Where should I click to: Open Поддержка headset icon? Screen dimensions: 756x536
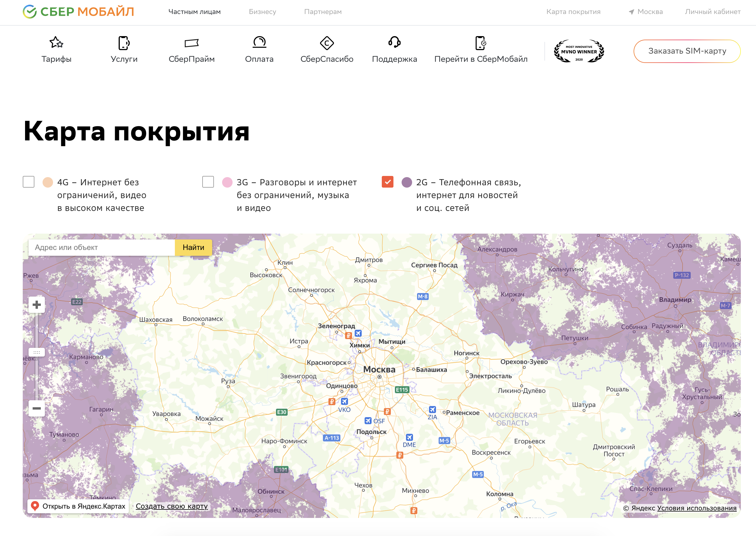395,42
